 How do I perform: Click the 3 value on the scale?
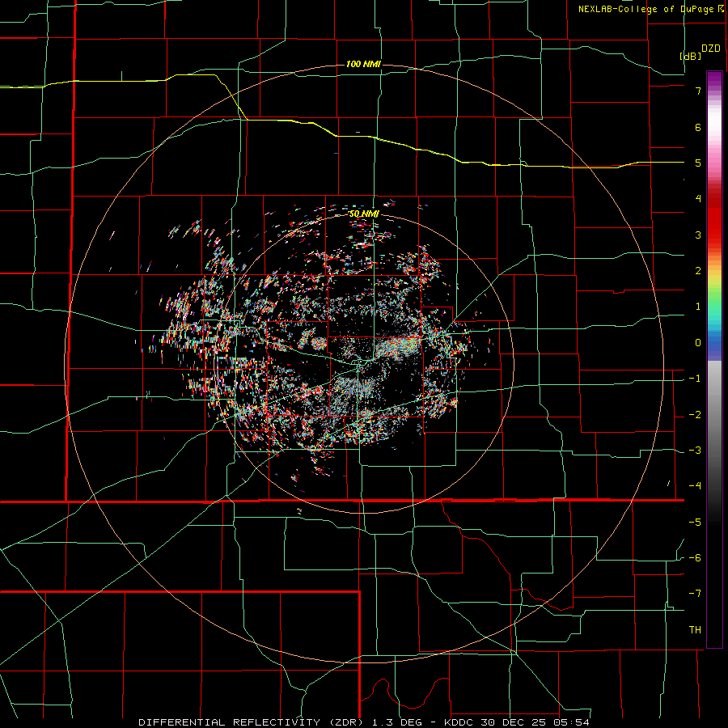tap(698, 235)
